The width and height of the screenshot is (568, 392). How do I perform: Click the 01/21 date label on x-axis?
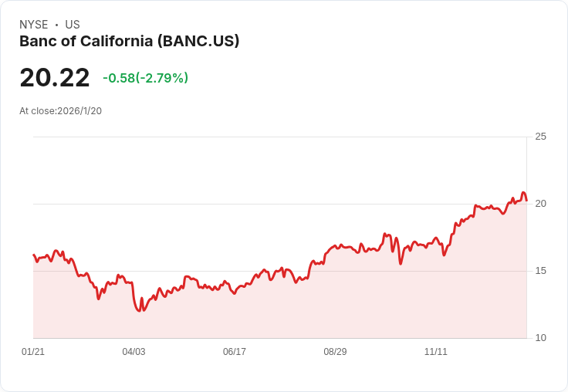point(33,351)
